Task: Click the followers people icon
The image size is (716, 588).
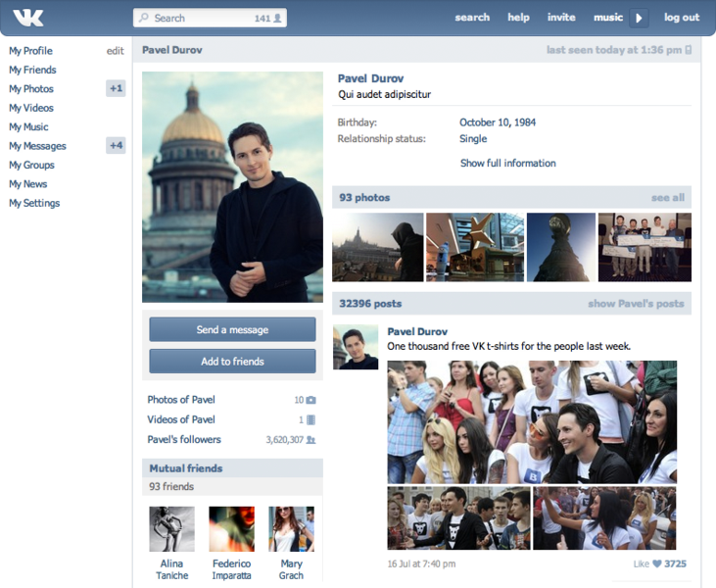Action: tap(311, 440)
